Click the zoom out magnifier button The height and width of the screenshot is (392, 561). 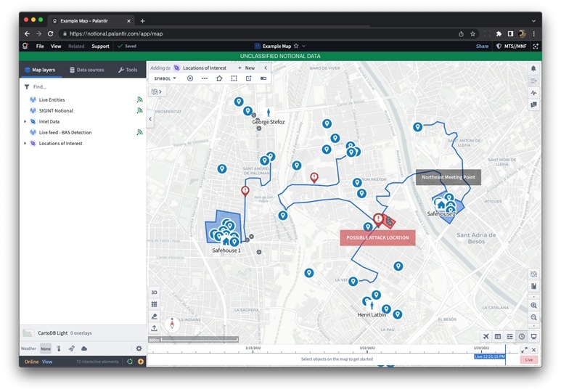(x=534, y=317)
